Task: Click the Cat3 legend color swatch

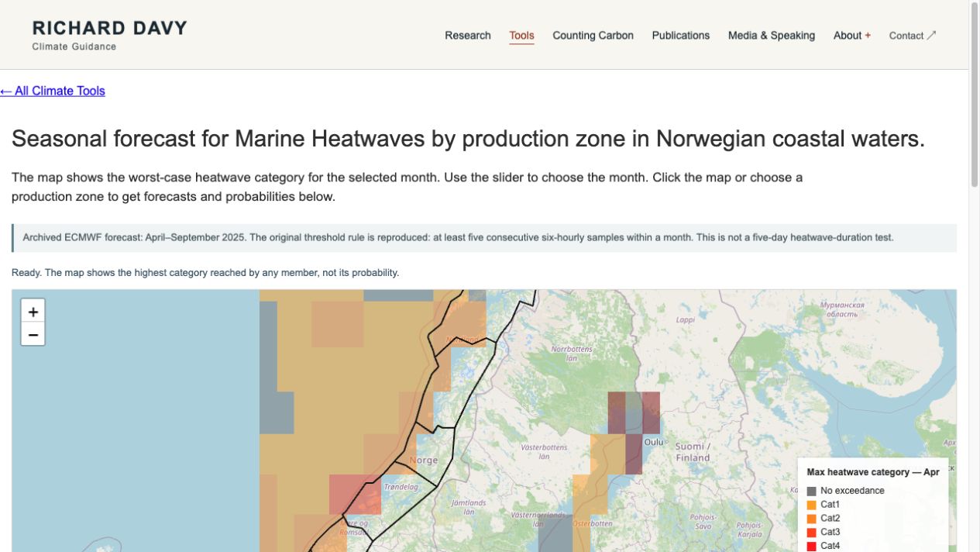Action: point(811,533)
